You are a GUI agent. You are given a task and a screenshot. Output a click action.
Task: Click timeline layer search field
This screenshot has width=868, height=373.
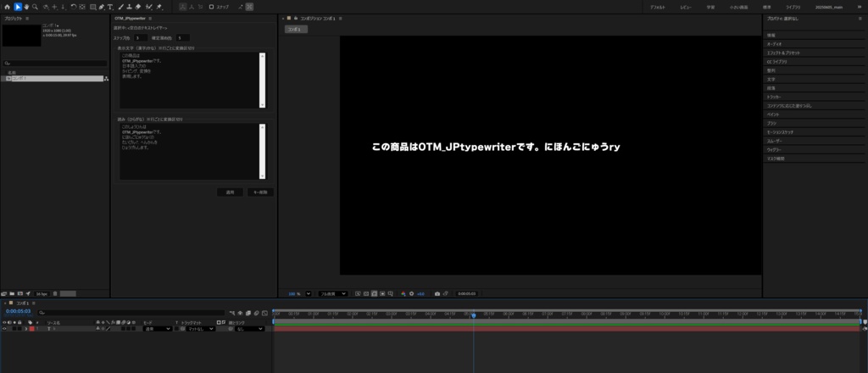[131, 313]
